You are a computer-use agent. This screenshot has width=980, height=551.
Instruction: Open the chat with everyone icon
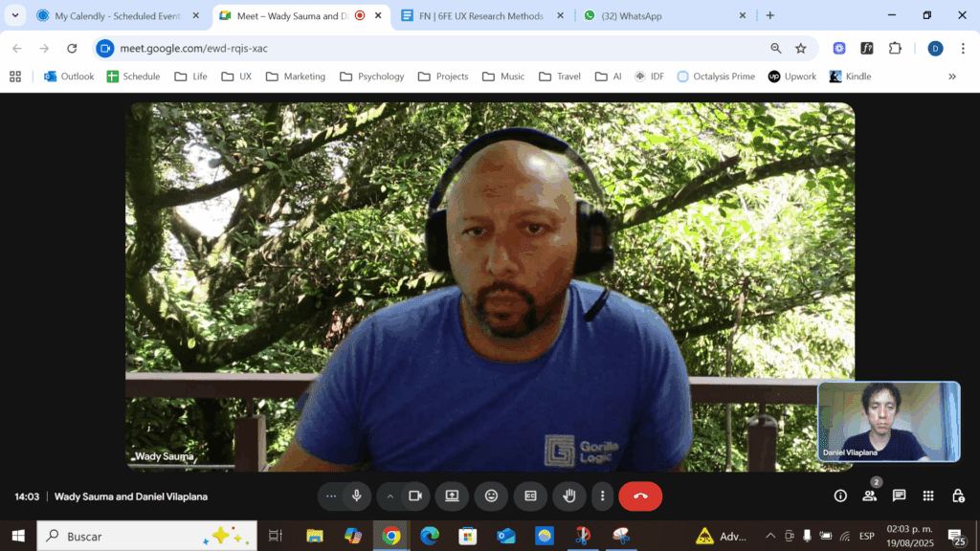pos(899,496)
